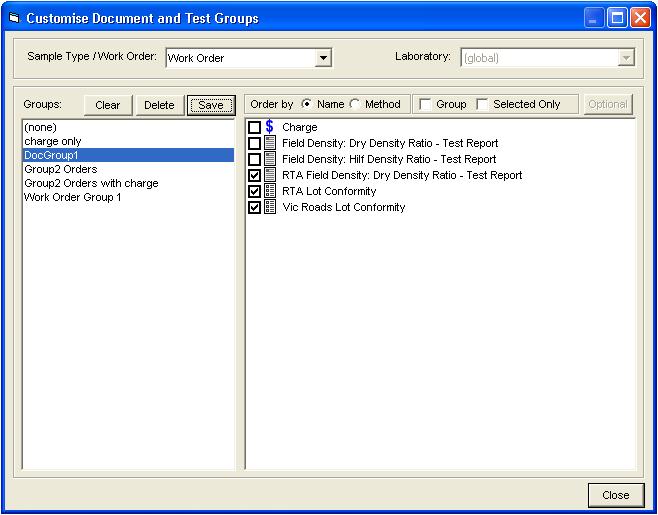Enable the Group checkbox in Order by bar
The image size is (658, 515).
426,104
